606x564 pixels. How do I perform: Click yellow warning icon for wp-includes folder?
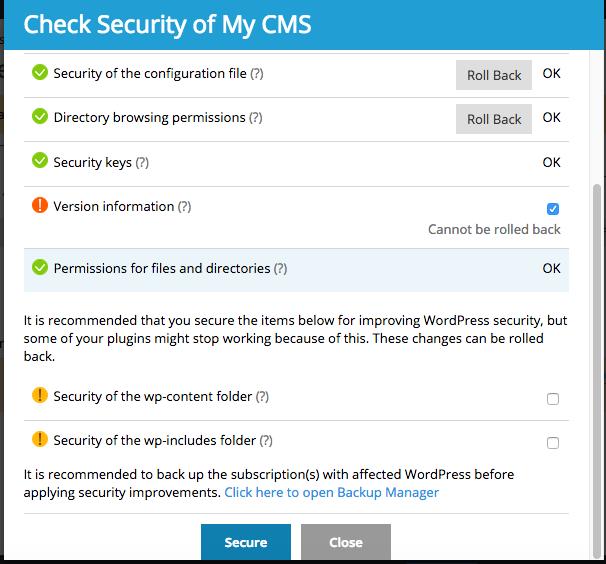[x=40, y=440]
